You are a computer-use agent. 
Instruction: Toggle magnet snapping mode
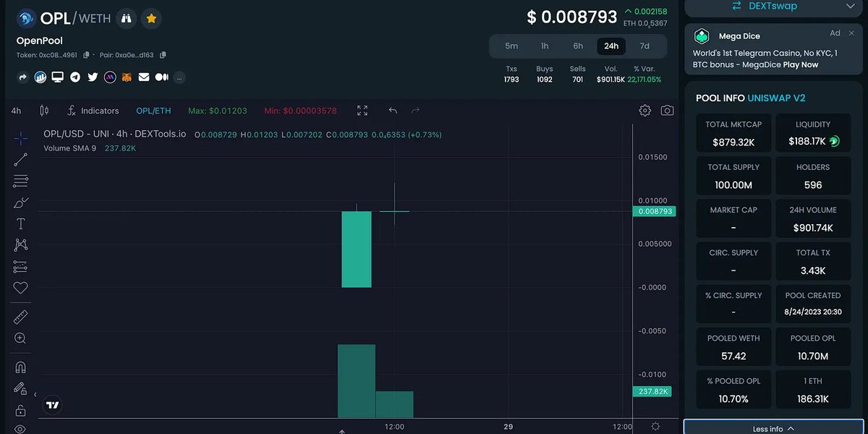click(x=20, y=367)
